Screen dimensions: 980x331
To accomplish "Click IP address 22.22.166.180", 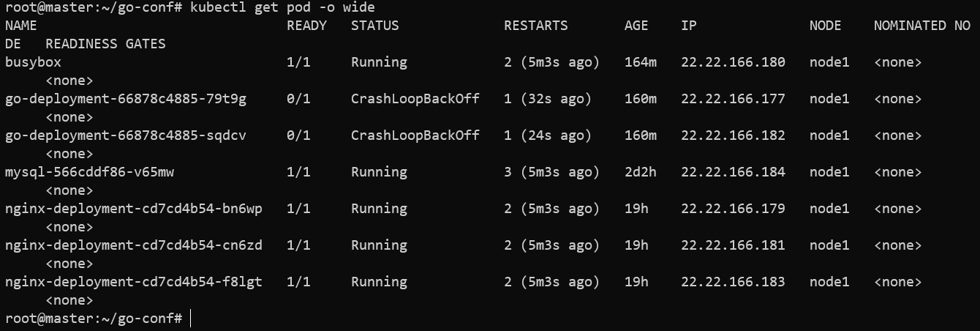I will pos(733,62).
